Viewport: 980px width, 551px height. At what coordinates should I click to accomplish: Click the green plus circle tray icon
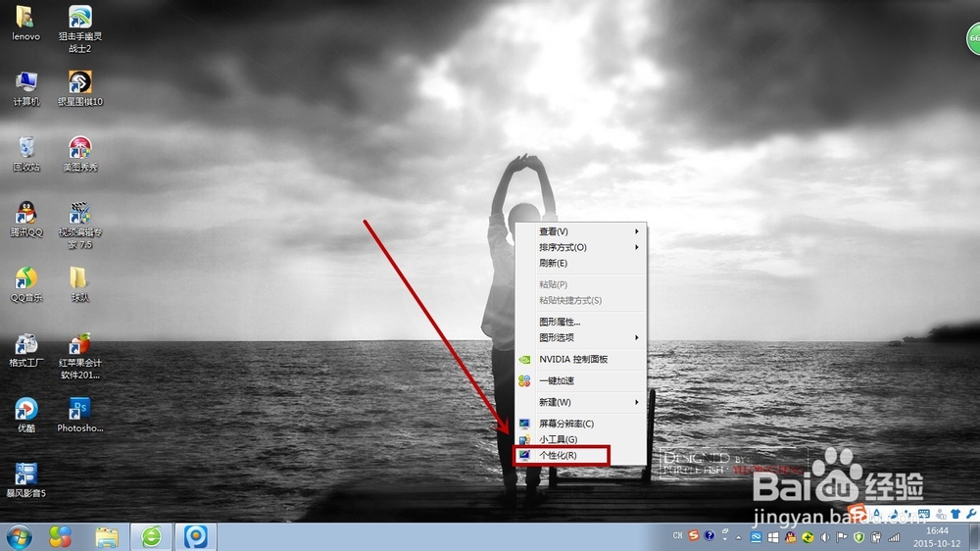tap(808, 537)
